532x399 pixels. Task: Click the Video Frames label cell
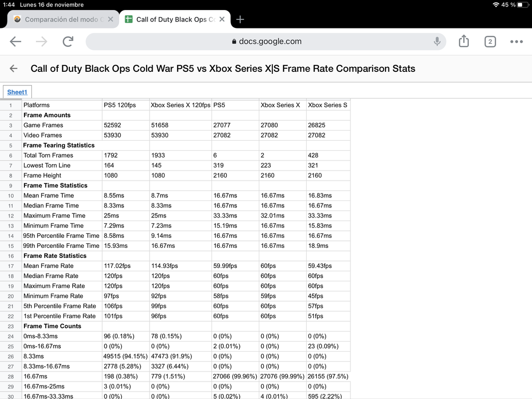coord(62,135)
